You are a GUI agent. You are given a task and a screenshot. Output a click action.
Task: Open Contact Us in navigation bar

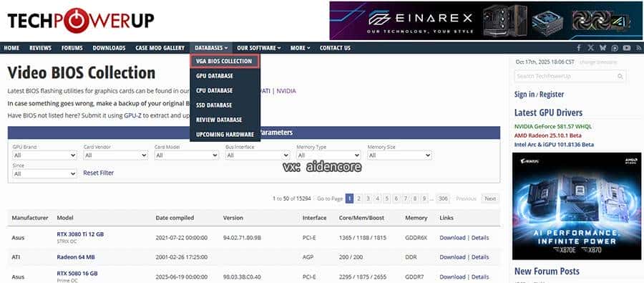335,48
